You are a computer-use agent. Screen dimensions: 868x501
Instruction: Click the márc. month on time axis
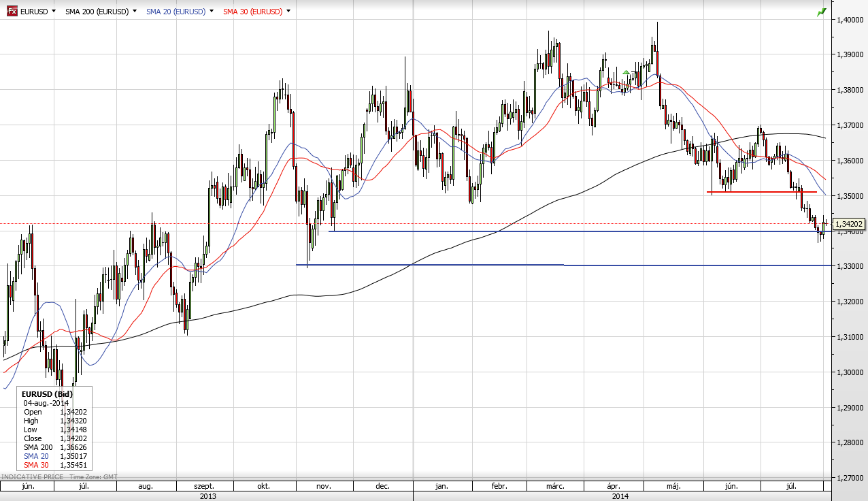(555, 487)
